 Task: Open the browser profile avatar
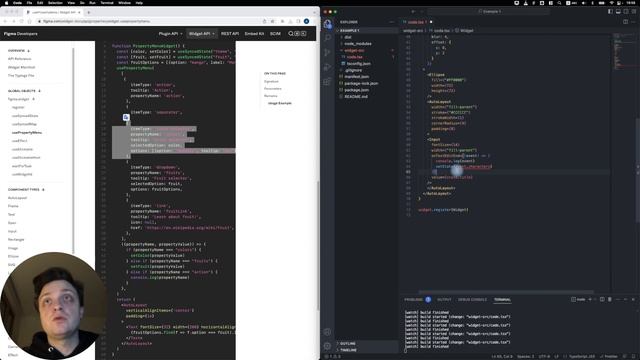click(307, 21)
